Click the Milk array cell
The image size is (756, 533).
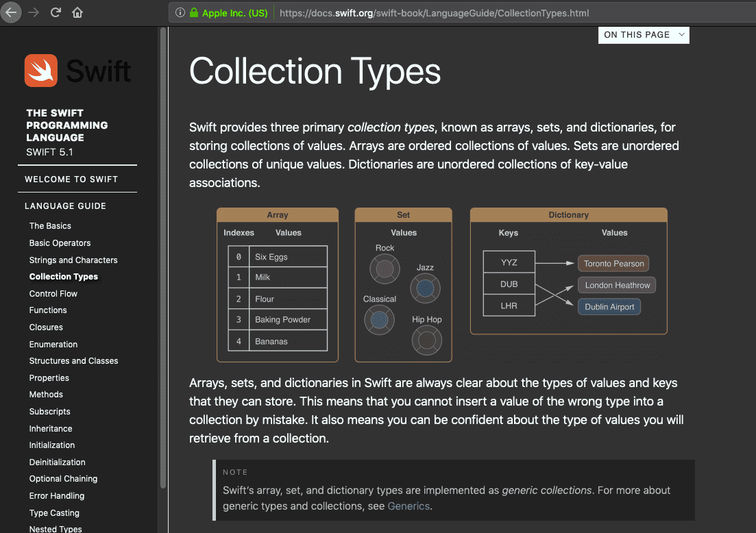pos(289,277)
